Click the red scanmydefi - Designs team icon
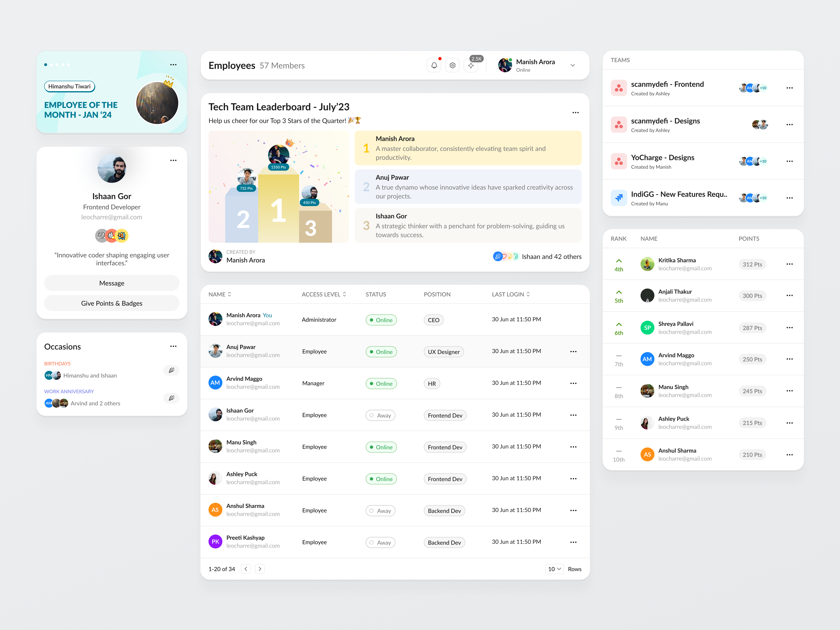 [x=619, y=124]
